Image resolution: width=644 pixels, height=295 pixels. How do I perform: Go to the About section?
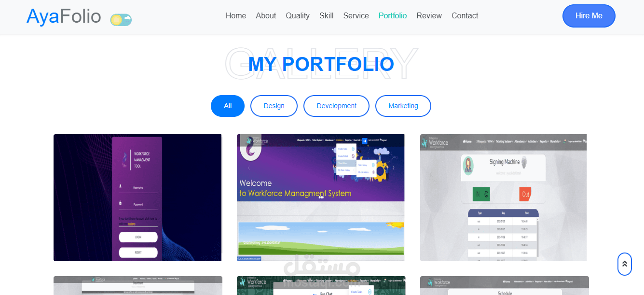pos(266,15)
